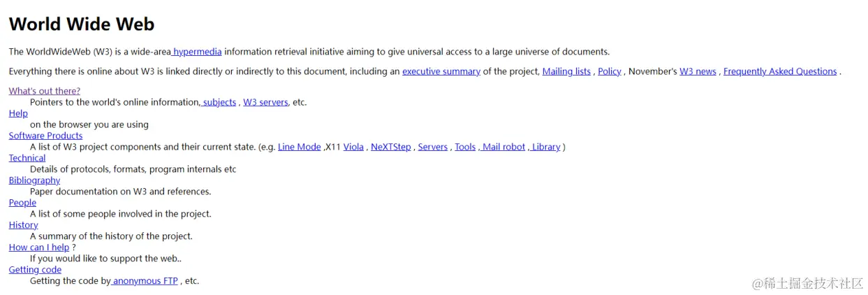Open the Library link
Image resolution: width=868 pixels, height=295 pixels.
[545, 147]
